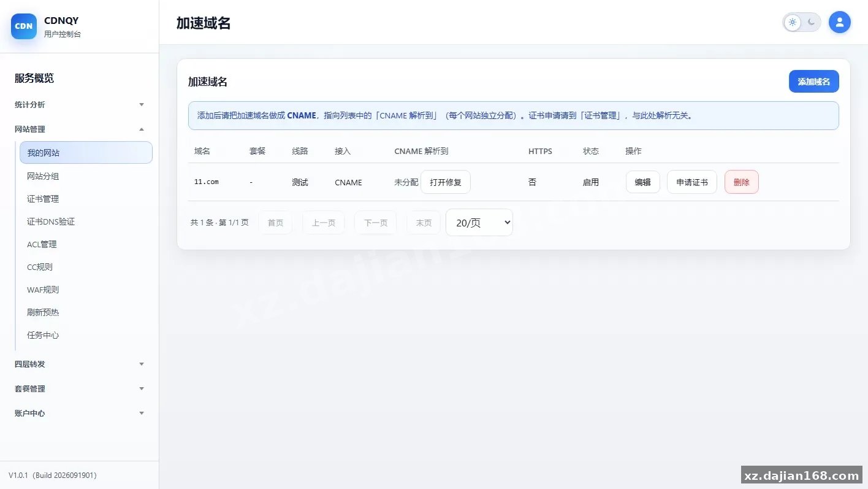Click the 未分配 CNAME text
The height and width of the screenshot is (489, 868).
click(406, 182)
